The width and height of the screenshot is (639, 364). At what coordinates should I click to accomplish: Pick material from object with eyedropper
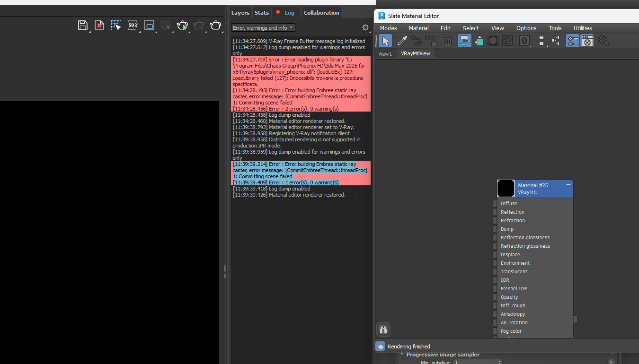402,41
